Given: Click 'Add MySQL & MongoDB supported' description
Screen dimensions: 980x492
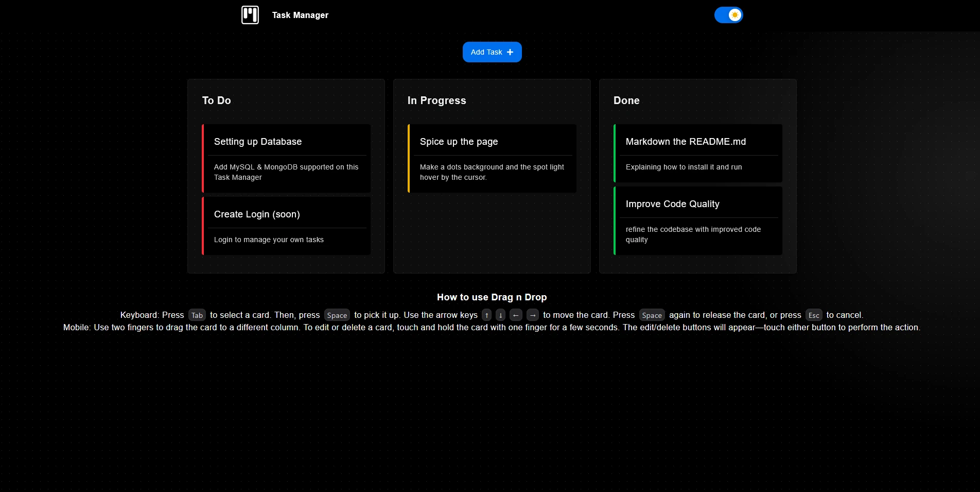Looking at the screenshot, I should 286,172.
